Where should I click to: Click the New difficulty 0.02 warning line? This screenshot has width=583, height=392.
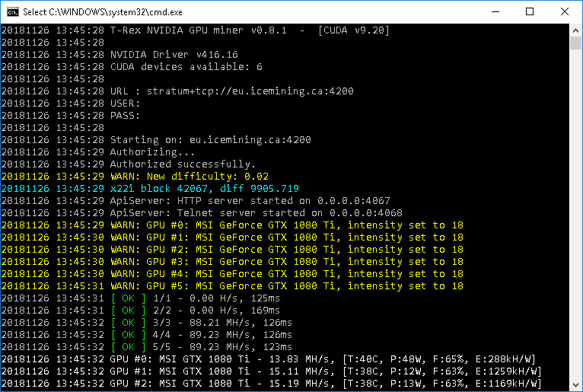[x=135, y=177]
